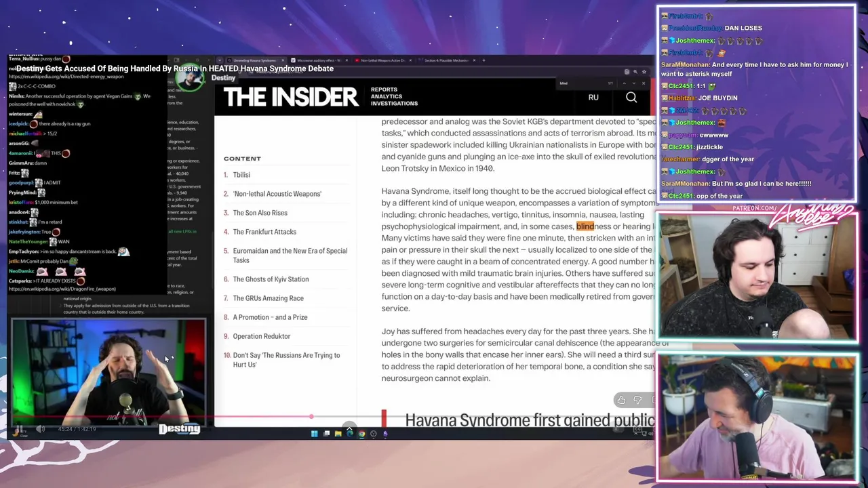
Task: Open a new browser tab
Action: point(484,60)
